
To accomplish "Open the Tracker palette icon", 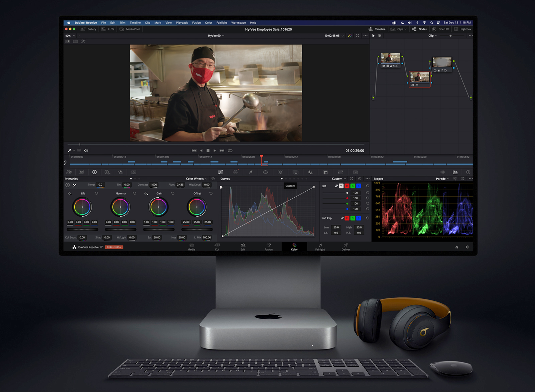I will pyautogui.click(x=281, y=172).
